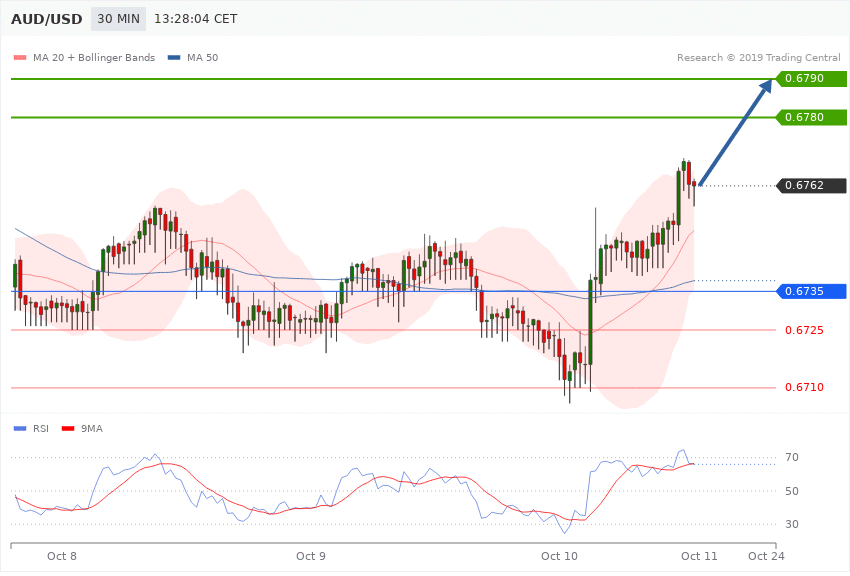Click the MA 50 legend label
Image resolution: width=850 pixels, height=576 pixels.
[x=202, y=57]
